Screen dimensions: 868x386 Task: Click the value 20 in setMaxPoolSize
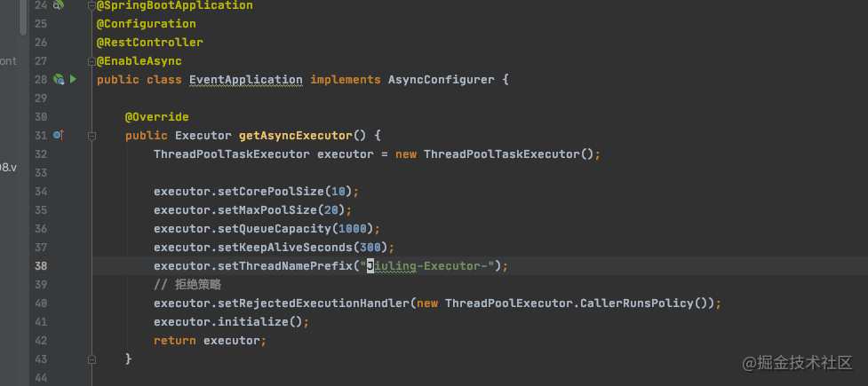click(x=331, y=210)
